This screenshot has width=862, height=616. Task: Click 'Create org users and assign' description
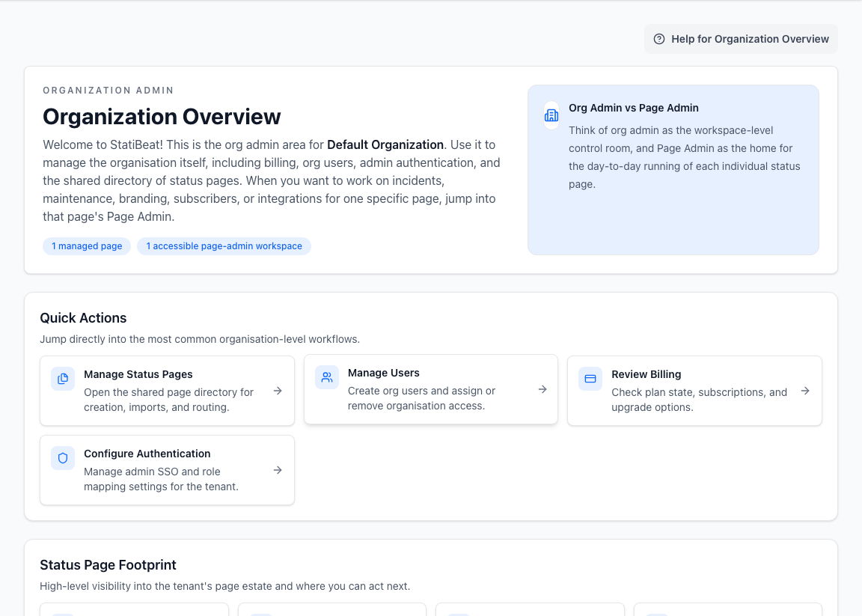[421, 398]
